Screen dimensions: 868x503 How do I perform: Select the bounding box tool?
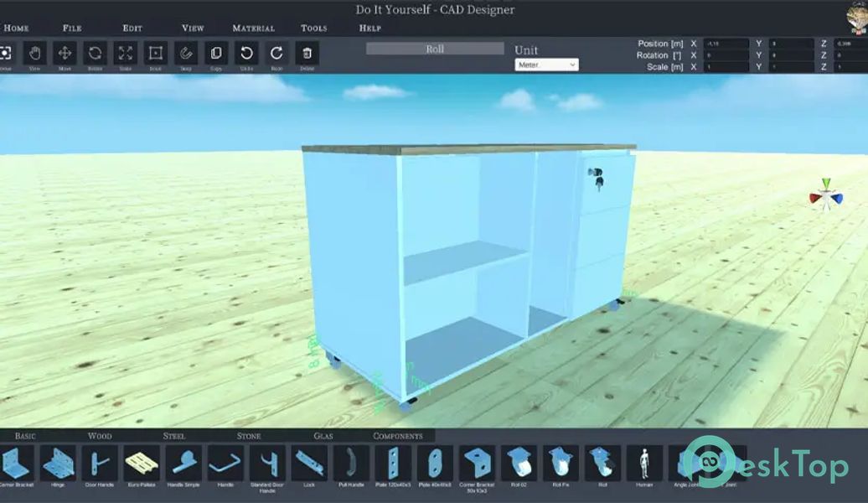pyautogui.click(x=156, y=53)
